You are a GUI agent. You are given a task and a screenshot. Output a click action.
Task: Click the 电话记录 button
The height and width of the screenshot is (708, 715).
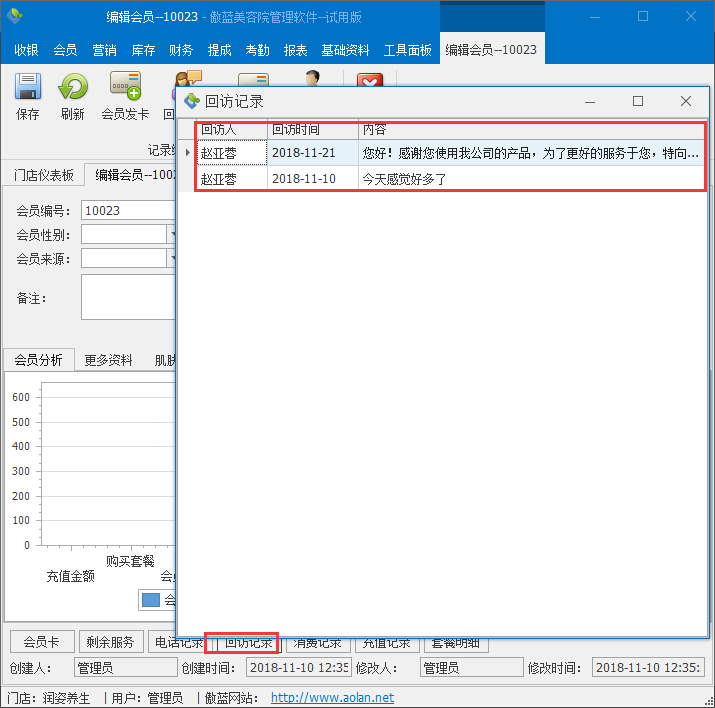pyautogui.click(x=177, y=643)
